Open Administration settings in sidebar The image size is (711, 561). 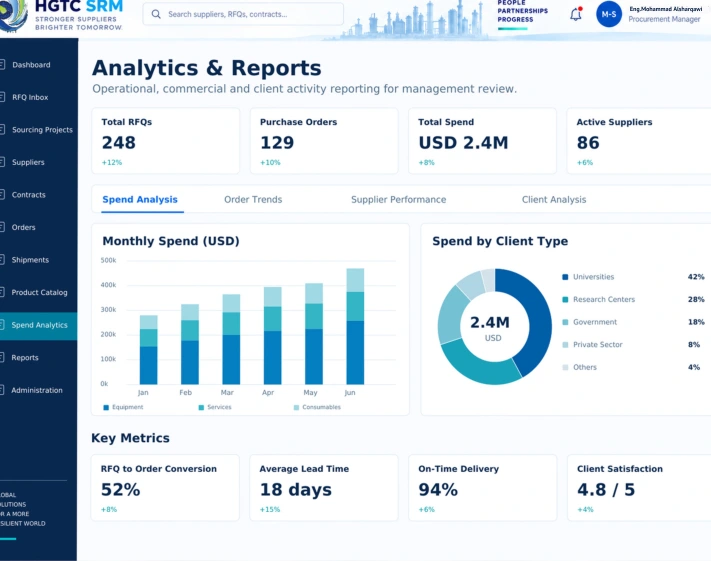pyautogui.click(x=39, y=390)
